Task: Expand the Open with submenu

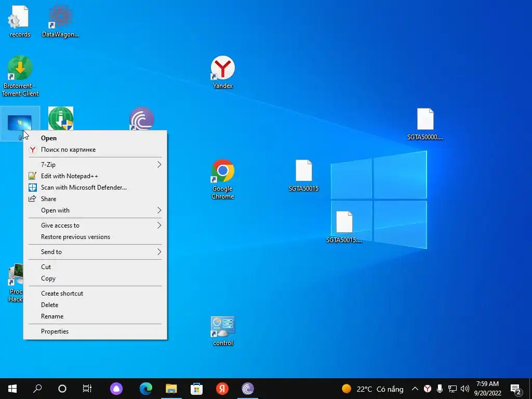Action: tap(96, 210)
